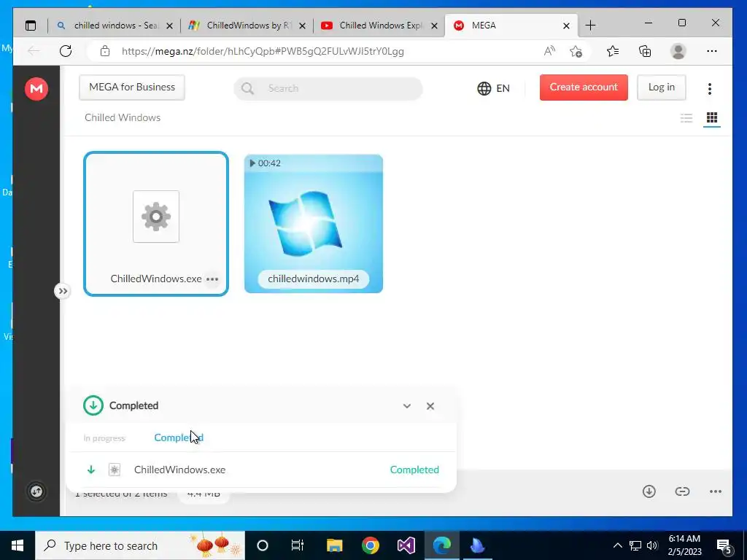747x560 pixels.
Task: Launch Google Chrome from taskbar
Action: 370,545
